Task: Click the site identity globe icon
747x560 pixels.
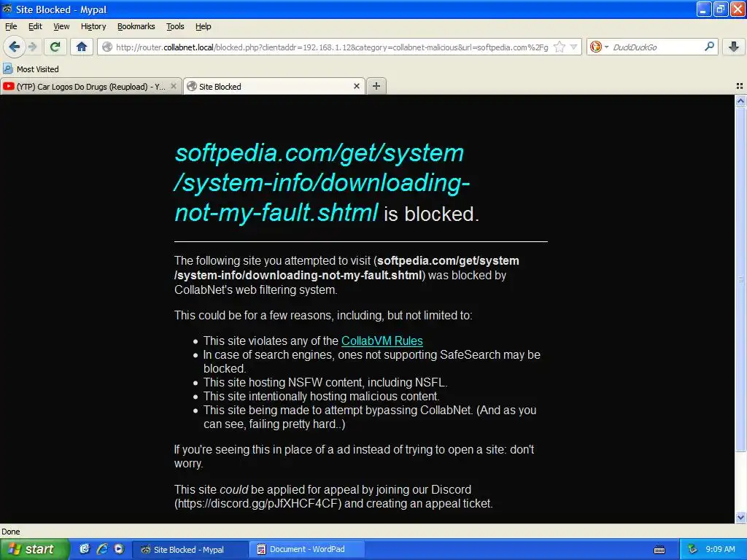Action: (x=108, y=47)
